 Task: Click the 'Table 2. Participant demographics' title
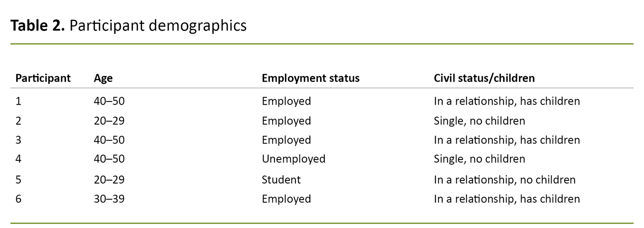pyautogui.click(x=128, y=25)
